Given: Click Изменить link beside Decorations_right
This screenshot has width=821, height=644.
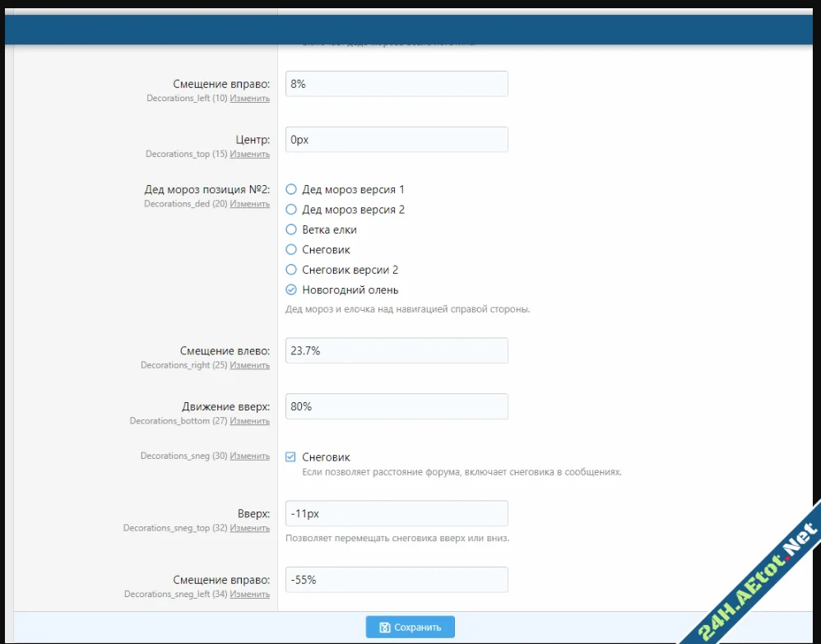Looking at the screenshot, I should pos(249,364).
